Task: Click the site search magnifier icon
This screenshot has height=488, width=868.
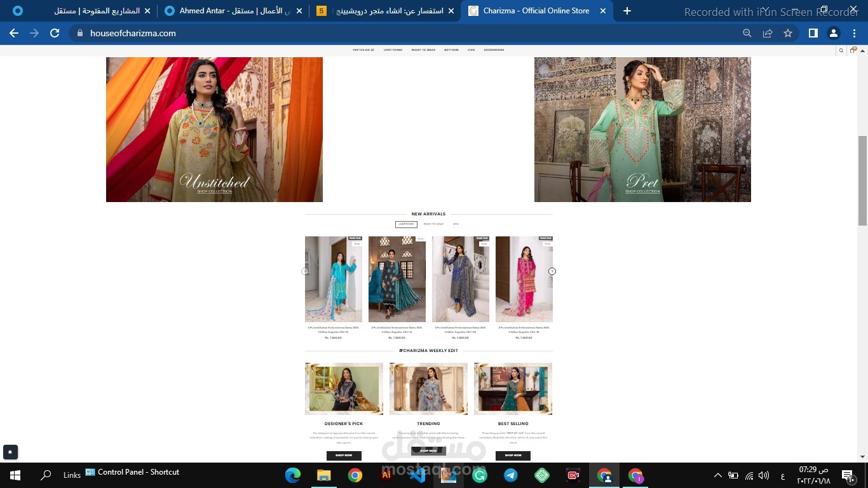Action: [841, 50]
